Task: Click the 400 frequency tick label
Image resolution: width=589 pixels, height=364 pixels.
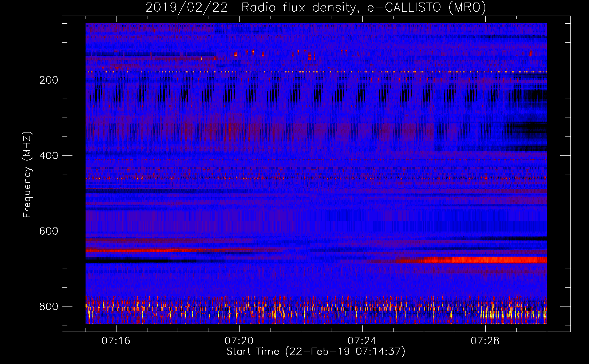Action: 49,156
